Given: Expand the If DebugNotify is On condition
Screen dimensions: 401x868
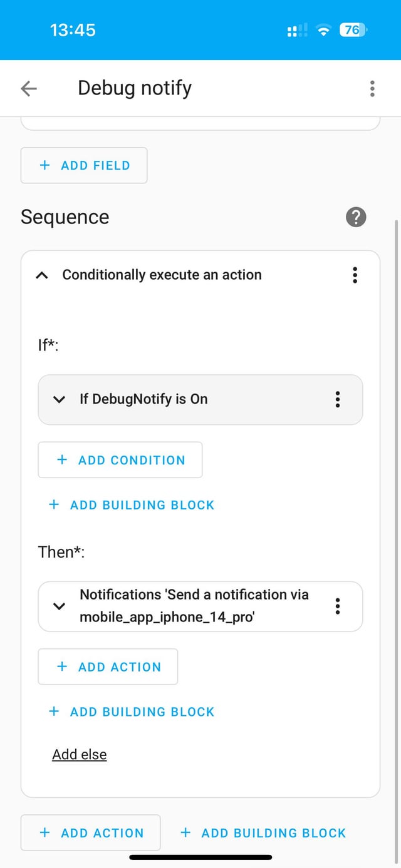Looking at the screenshot, I should [x=59, y=399].
